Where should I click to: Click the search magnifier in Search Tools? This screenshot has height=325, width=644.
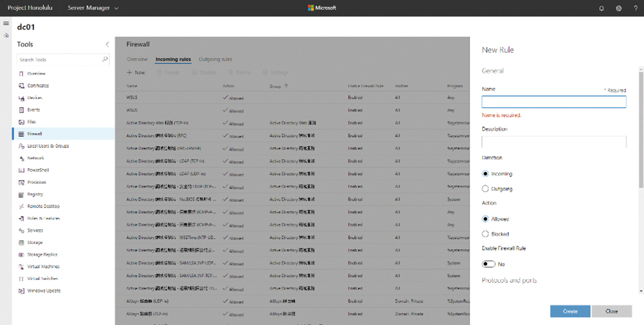105,59
